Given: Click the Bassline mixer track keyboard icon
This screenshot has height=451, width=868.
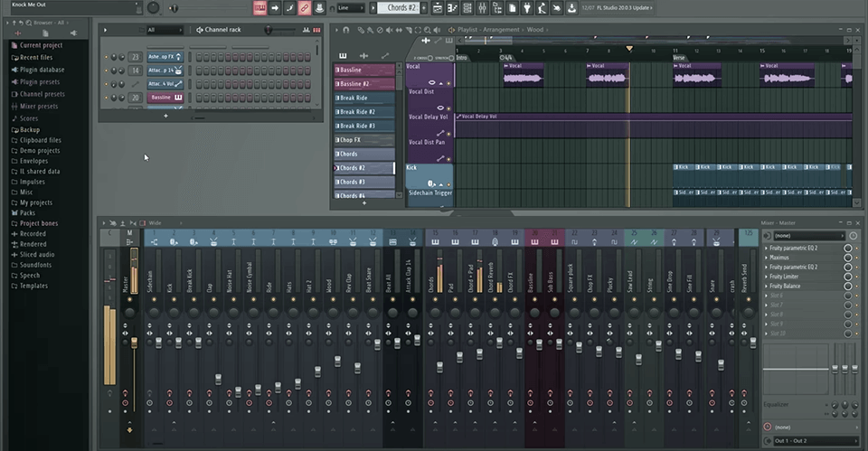Looking at the screenshot, I should coord(534,242).
